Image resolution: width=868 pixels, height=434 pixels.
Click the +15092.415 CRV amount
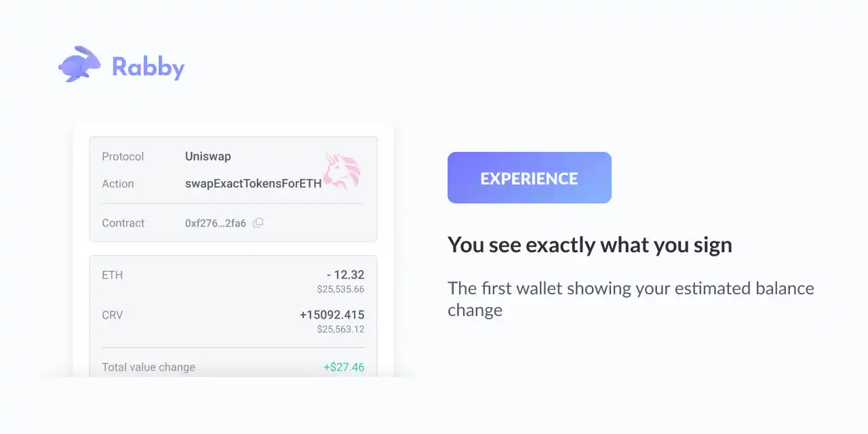coord(332,315)
